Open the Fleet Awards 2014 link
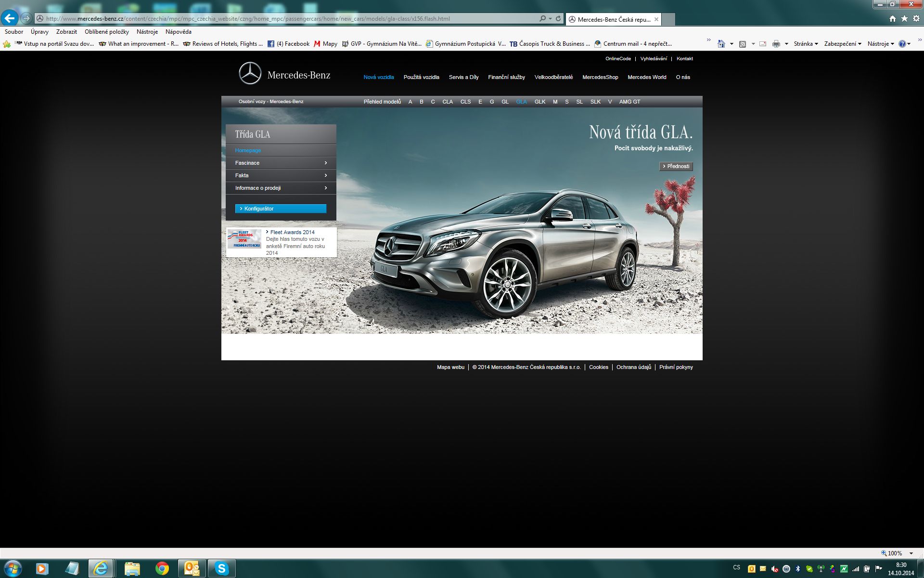The image size is (924, 578). [x=292, y=232]
